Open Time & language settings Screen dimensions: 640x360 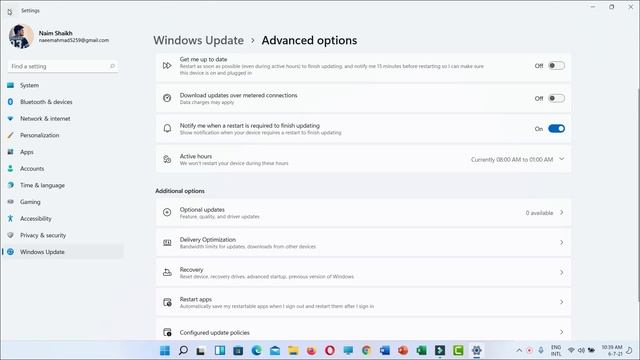pos(62,185)
